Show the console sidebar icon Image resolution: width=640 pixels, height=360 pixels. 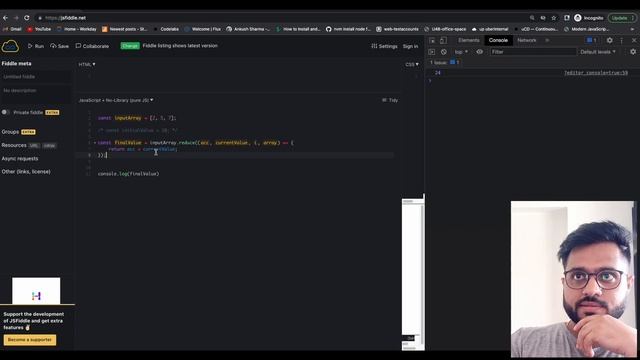432,52
